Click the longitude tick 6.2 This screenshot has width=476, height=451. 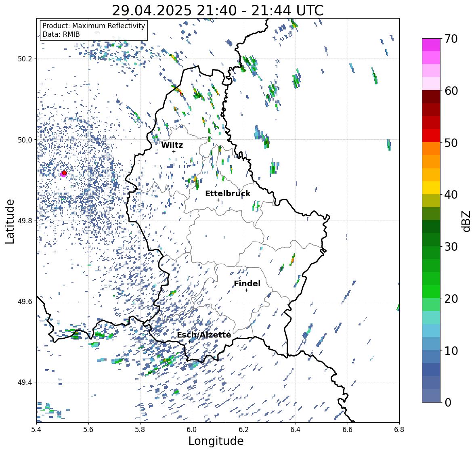[244, 429]
